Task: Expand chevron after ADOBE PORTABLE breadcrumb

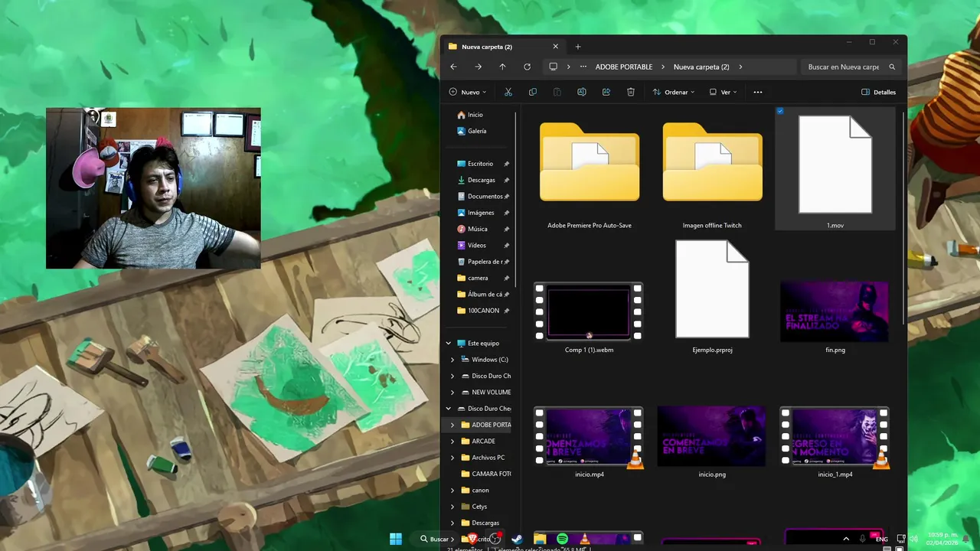Action: coord(663,67)
